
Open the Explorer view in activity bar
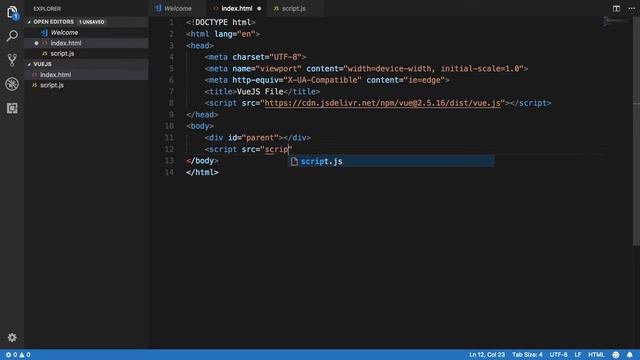point(12,12)
